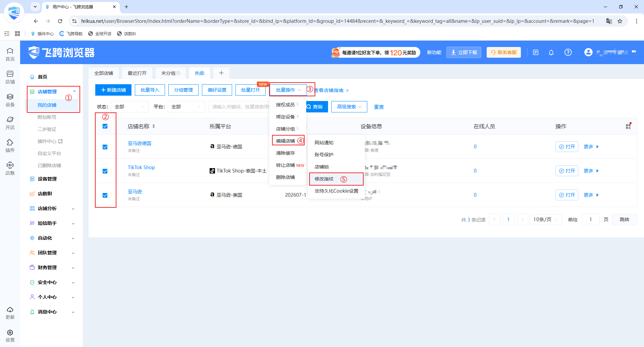
Task: Uncheck the 亚马逊 美国 row checkbox
Action: [105, 195]
